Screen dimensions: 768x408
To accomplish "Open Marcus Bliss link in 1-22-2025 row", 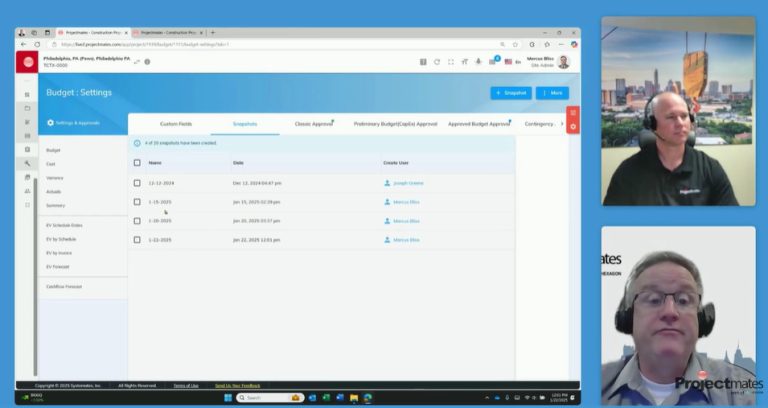I will pos(406,240).
